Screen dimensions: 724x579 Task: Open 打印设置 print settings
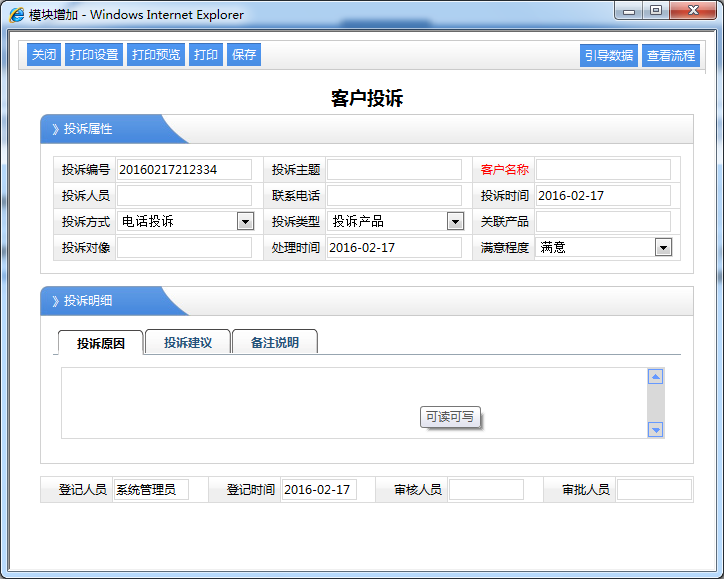[94, 55]
